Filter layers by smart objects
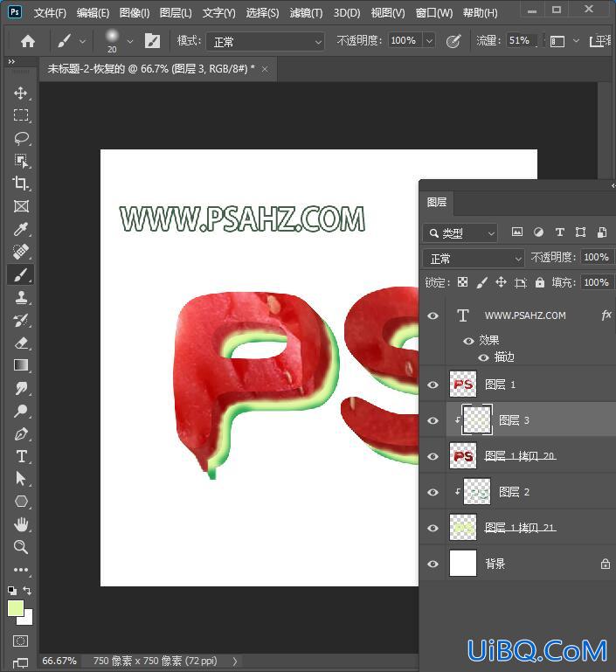The image size is (616, 672). [602, 232]
